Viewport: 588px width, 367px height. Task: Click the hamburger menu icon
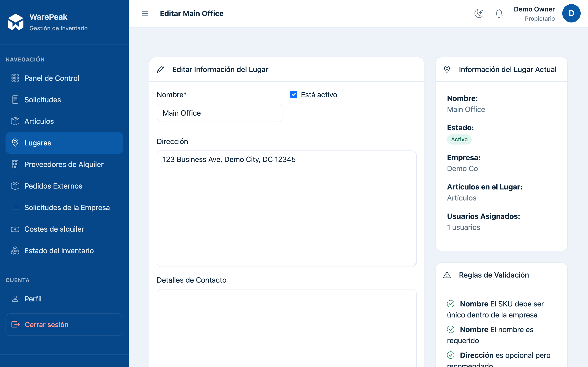point(145,13)
